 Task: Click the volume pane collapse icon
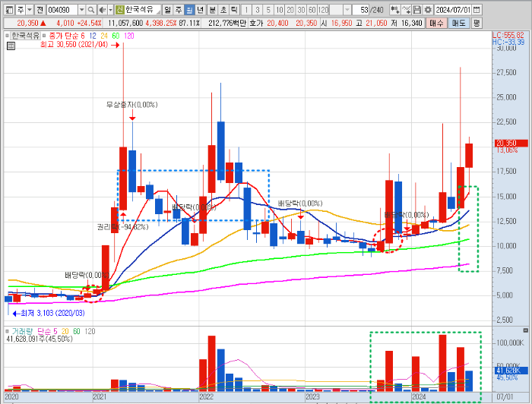pyautogui.click(x=526, y=330)
